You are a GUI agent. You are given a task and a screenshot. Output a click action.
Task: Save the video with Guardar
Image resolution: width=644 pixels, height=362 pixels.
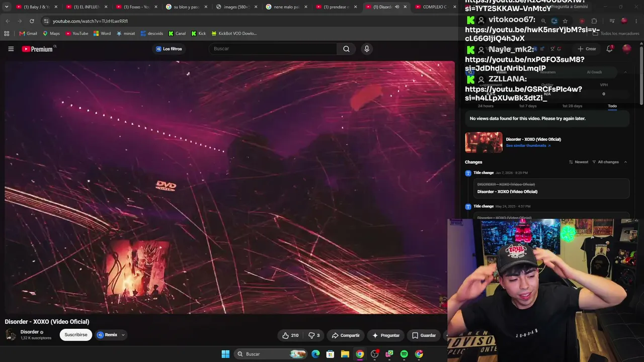click(424, 335)
